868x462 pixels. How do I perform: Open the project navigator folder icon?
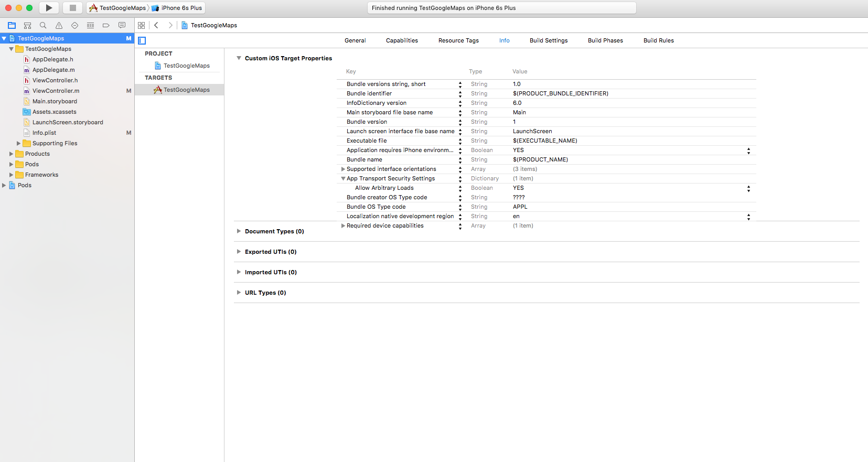tap(12, 25)
